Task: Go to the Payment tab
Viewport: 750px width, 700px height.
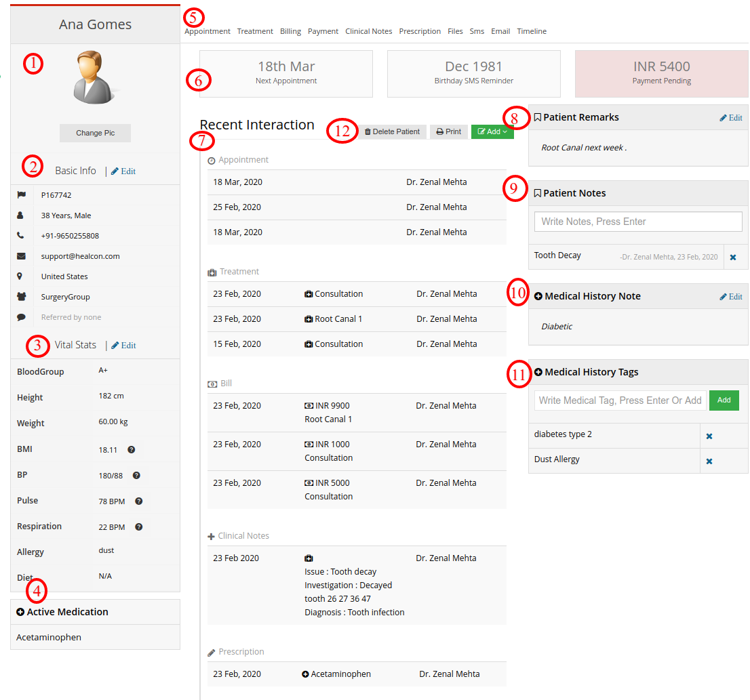Action: 323,31
